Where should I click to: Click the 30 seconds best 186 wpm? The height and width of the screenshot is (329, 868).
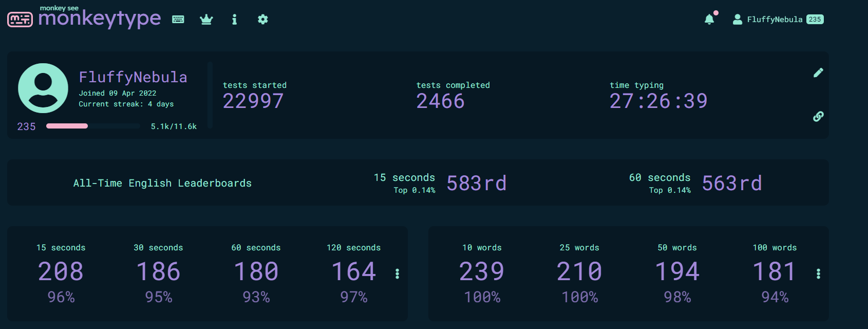(158, 271)
